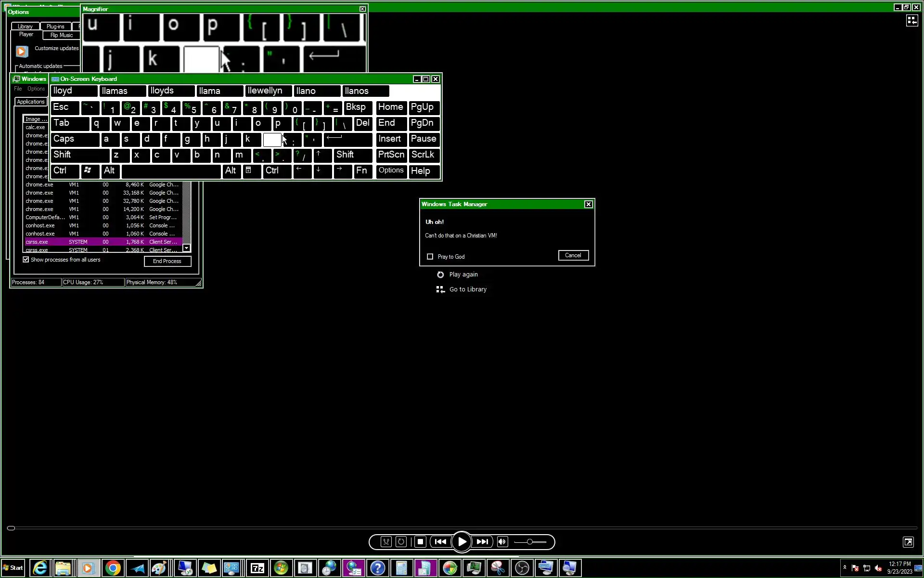Turn on shuffle in media player

pos(386,542)
